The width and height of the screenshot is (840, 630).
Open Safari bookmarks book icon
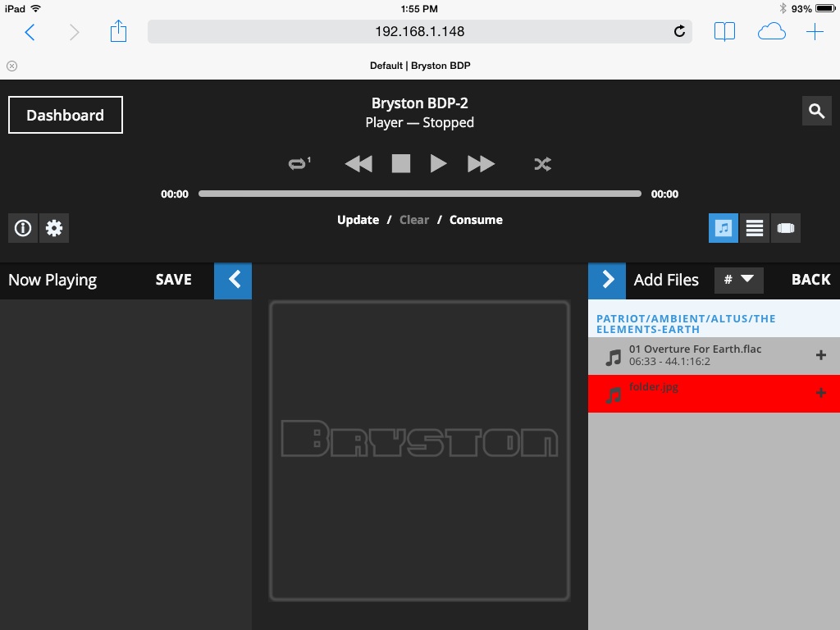[x=724, y=32]
